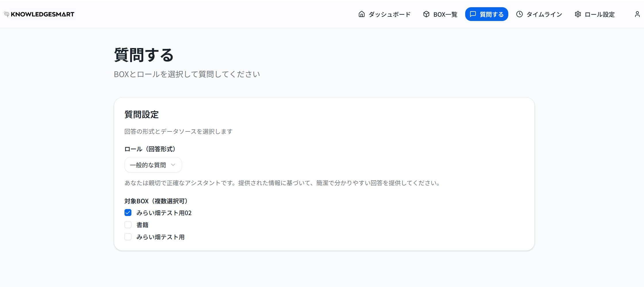
Task: Click the KnowledgeSmart brain logo icon
Action: (x=6, y=14)
